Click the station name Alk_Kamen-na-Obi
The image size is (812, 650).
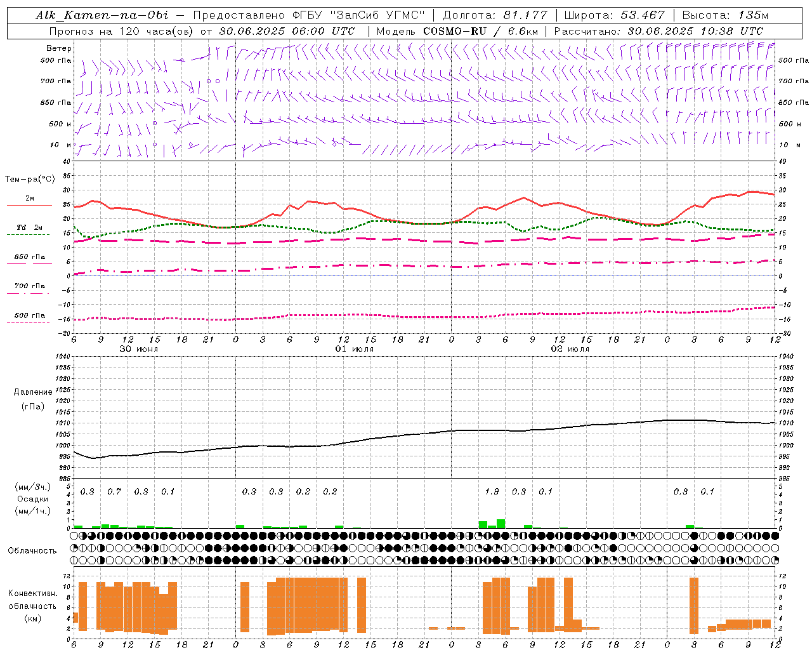click(102, 15)
